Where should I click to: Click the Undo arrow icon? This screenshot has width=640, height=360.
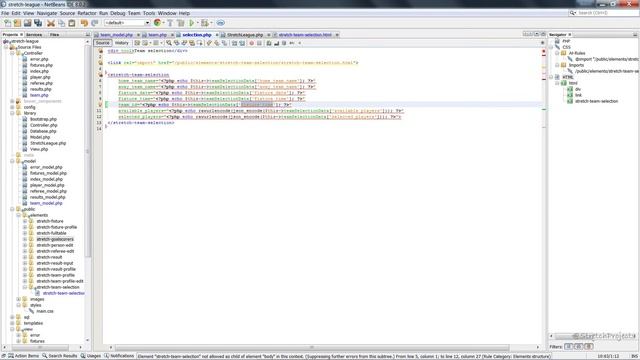pyautogui.click(x=84, y=23)
